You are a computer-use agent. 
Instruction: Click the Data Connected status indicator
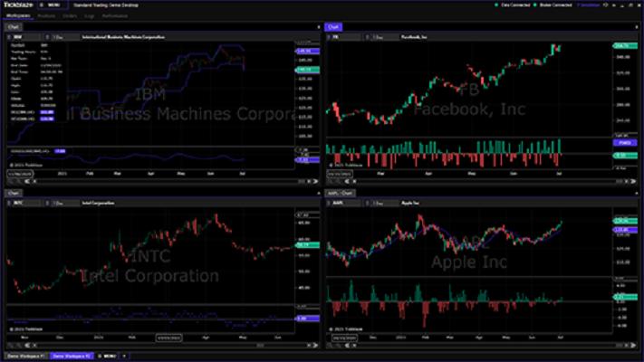tap(512, 5)
